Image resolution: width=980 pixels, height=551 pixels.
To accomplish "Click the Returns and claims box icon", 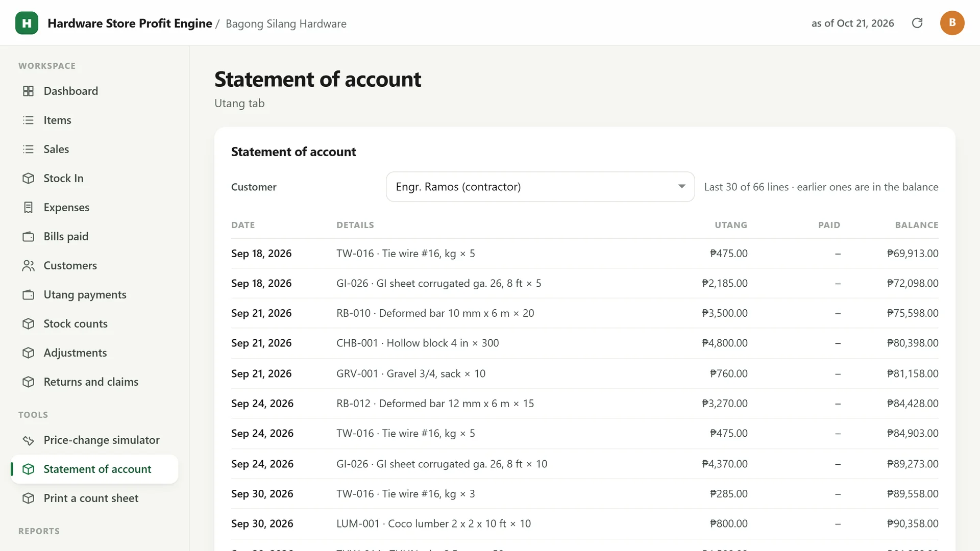I will point(29,382).
